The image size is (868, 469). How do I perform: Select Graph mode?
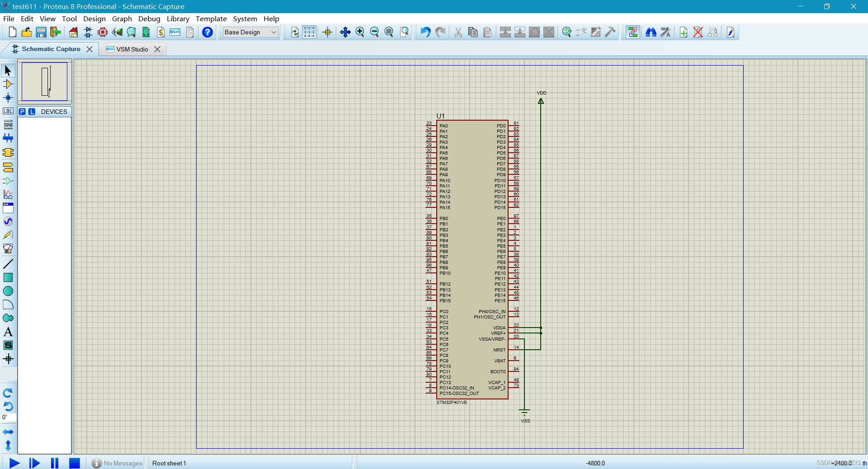point(8,195)
